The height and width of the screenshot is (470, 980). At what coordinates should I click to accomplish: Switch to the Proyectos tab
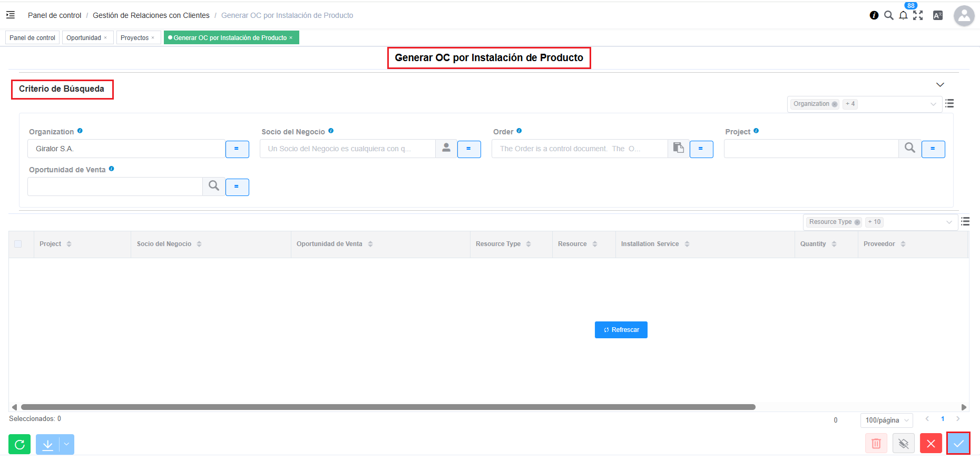[x=135, y=38]
